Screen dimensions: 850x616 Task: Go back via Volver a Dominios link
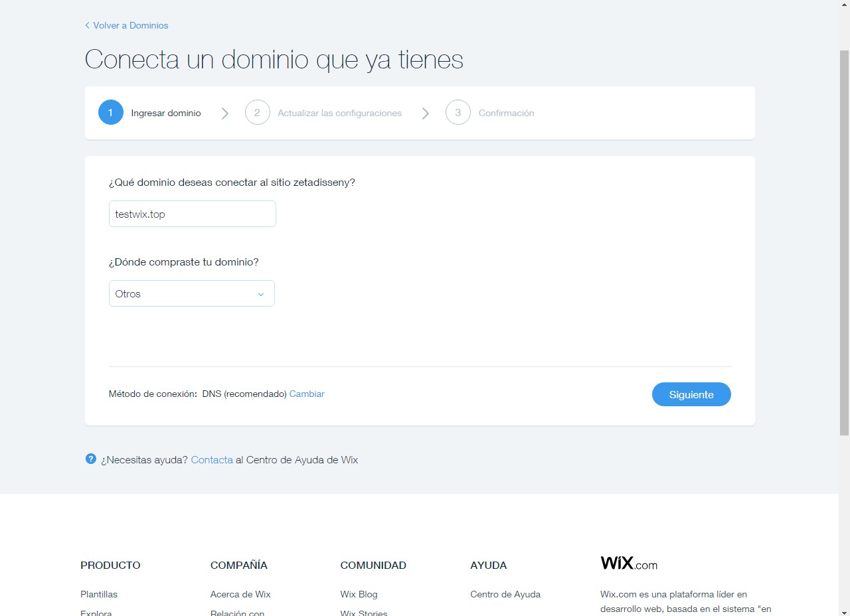130,25
